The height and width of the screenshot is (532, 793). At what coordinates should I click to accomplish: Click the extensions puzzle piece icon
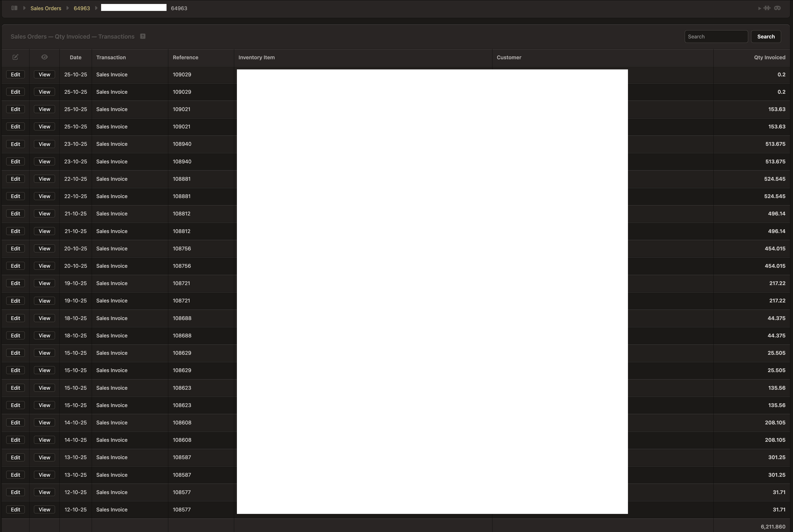coord(767,8)
